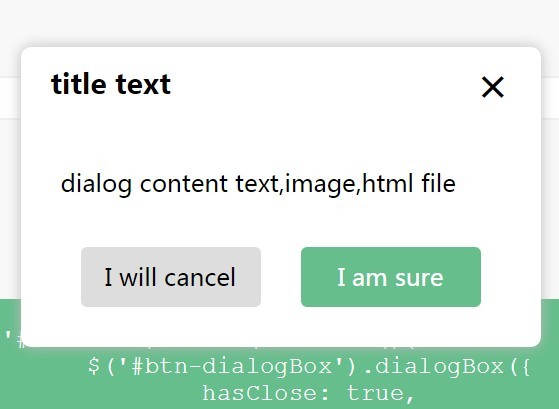The height and width of the screenshot is (409, 559).
Task: Click the "I will cancel" button
Action: pos(171,277)
